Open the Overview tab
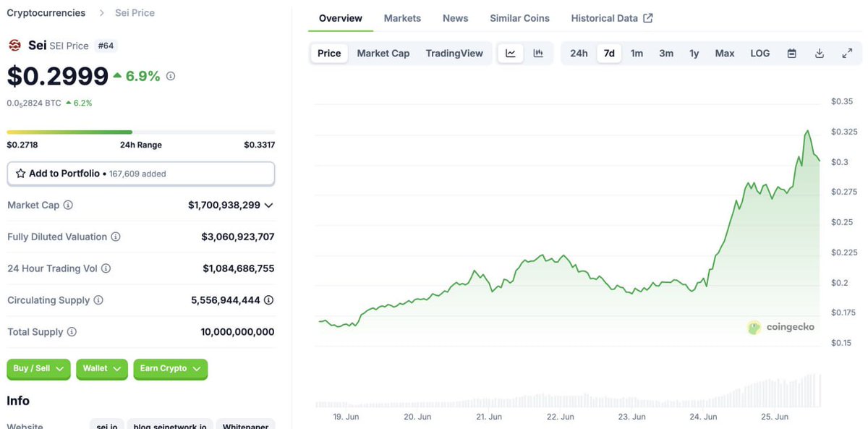Image resolution: width=868 pixels, height=429 pixels. (341, 18)
